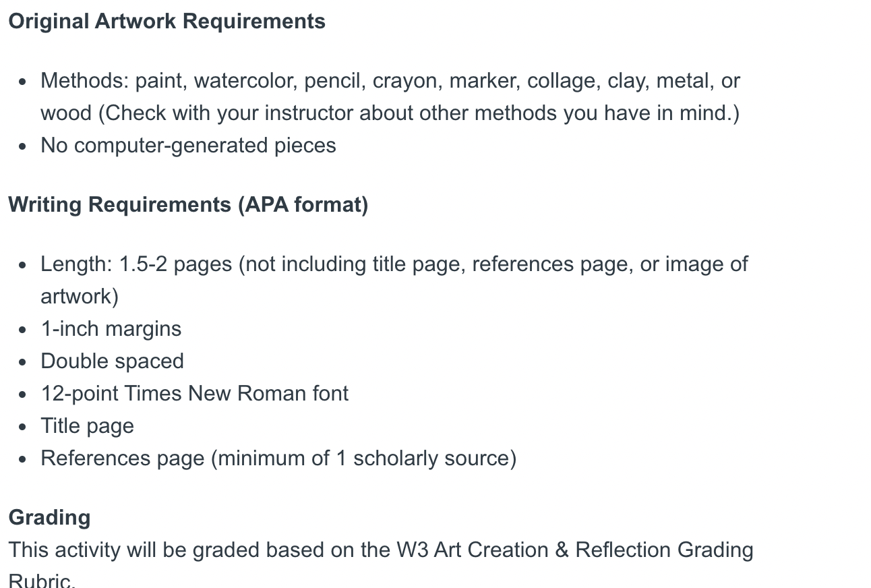Click the Grading heading

tap(49, 517)
